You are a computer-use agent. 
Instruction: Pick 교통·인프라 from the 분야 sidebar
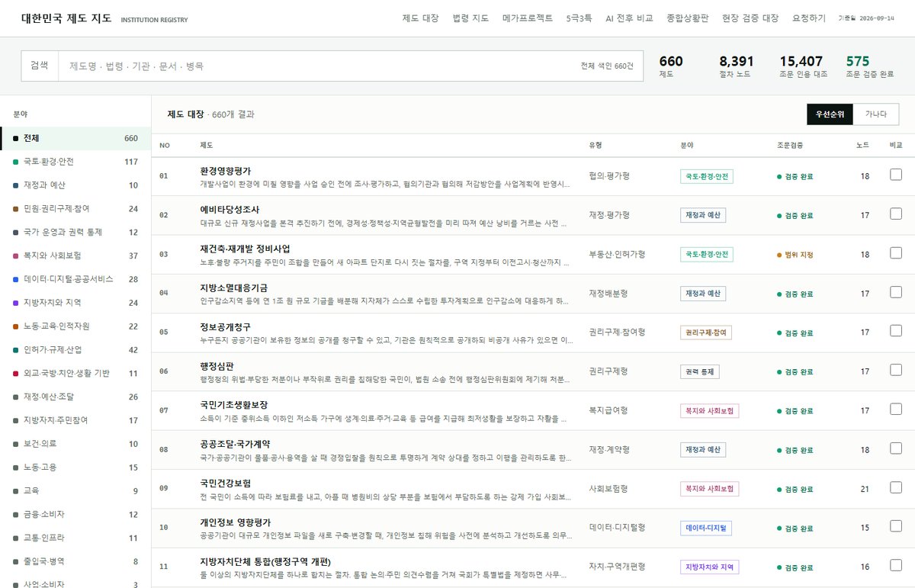pyautogui.click(x=75, y=538)
